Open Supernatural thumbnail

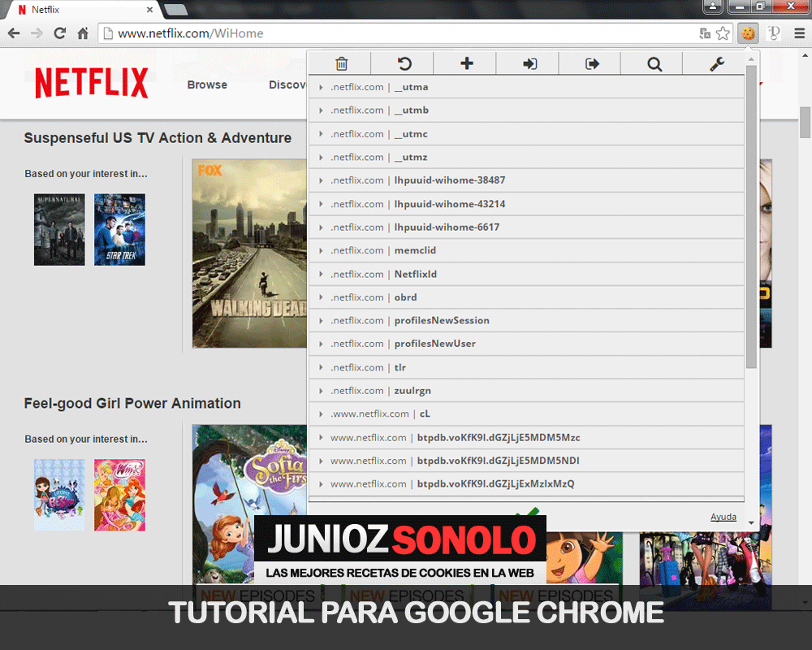tap(59, 230)
